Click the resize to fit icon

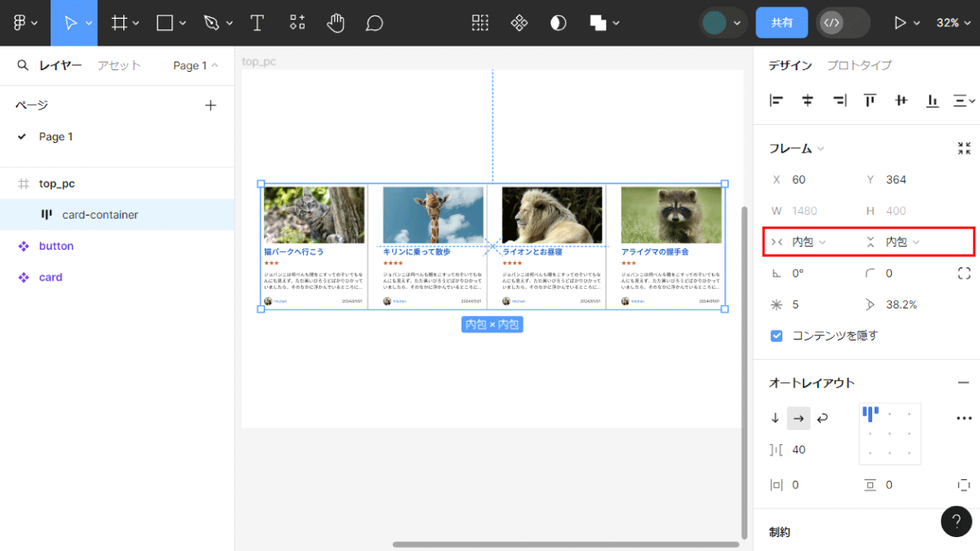(964, 149)
